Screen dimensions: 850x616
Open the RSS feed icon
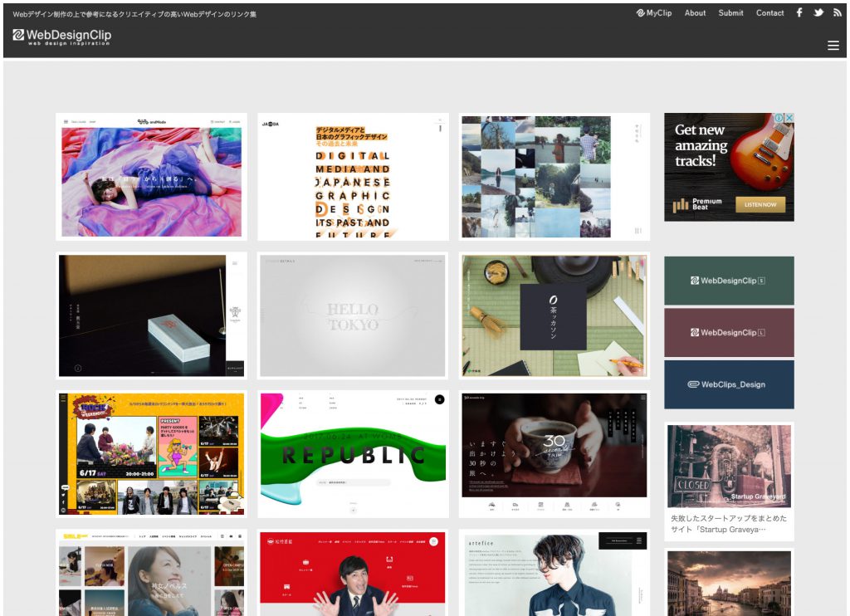(x=837, y=12)
